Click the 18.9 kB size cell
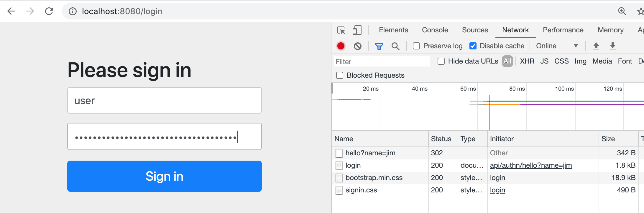Screen dimensions: 644x213 tap(618, 178)
